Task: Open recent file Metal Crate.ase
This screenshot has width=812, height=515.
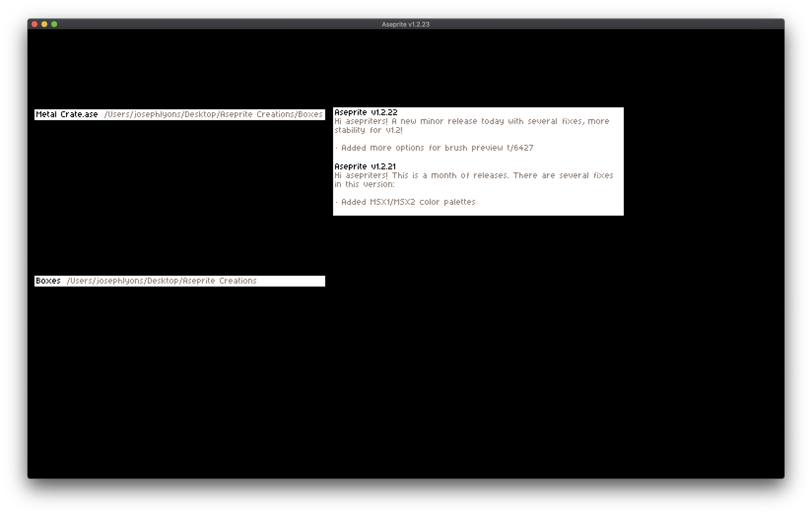Action: (180, 114)
